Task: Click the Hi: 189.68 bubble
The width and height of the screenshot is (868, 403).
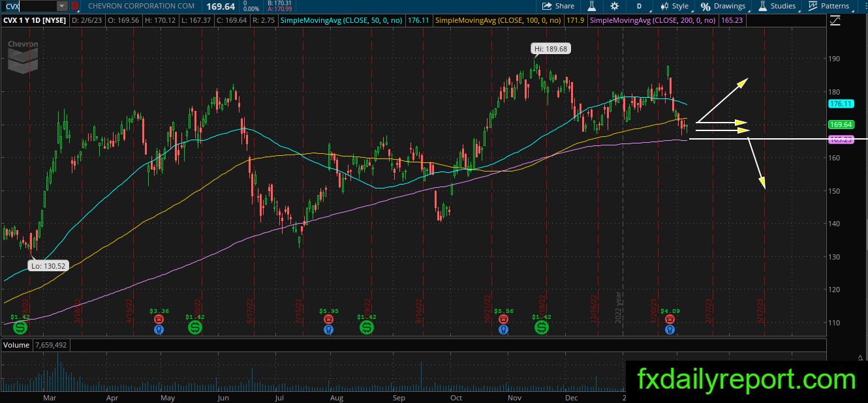Action: [x=551, y=49]
